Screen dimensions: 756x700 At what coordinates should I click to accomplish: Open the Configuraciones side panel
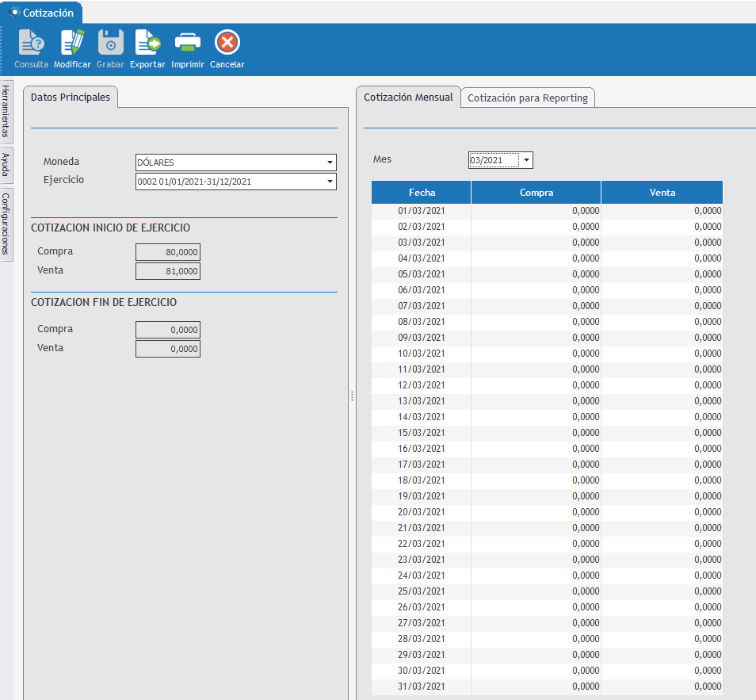[6, 224]
